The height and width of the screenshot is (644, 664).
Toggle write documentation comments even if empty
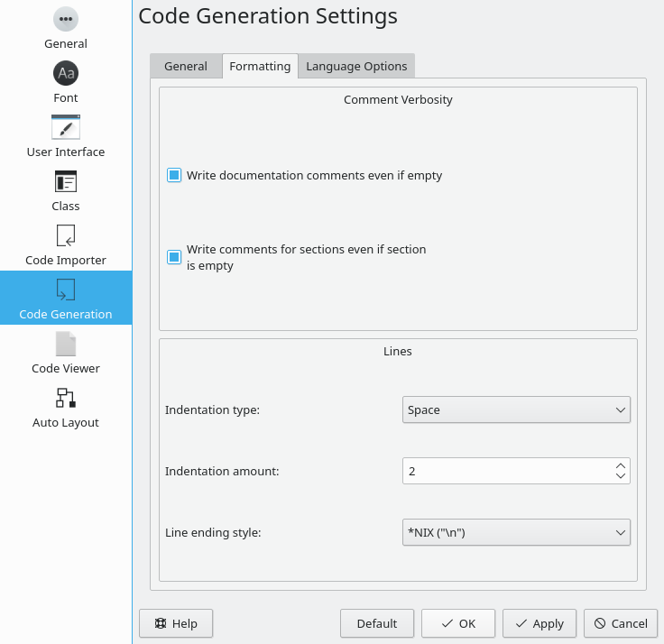(174, 175)
